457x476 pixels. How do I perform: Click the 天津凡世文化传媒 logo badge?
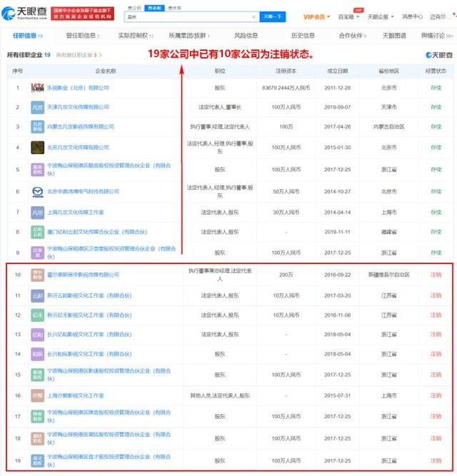point(38,107)
